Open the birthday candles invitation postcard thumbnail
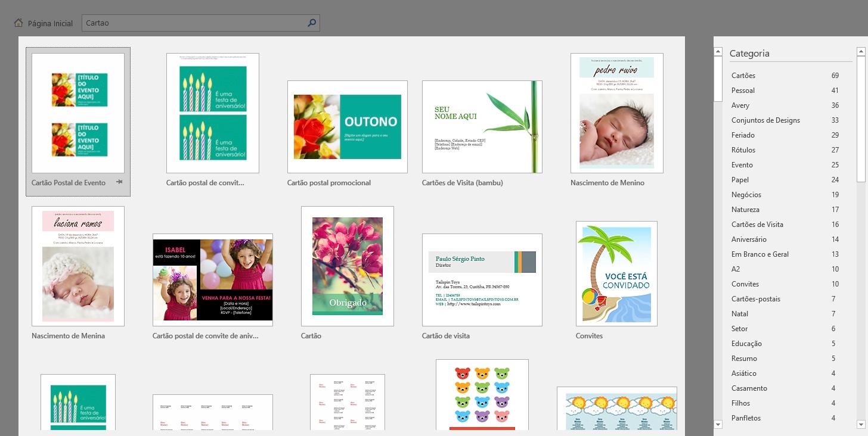868x436 pixels. [x=213, y=113]
